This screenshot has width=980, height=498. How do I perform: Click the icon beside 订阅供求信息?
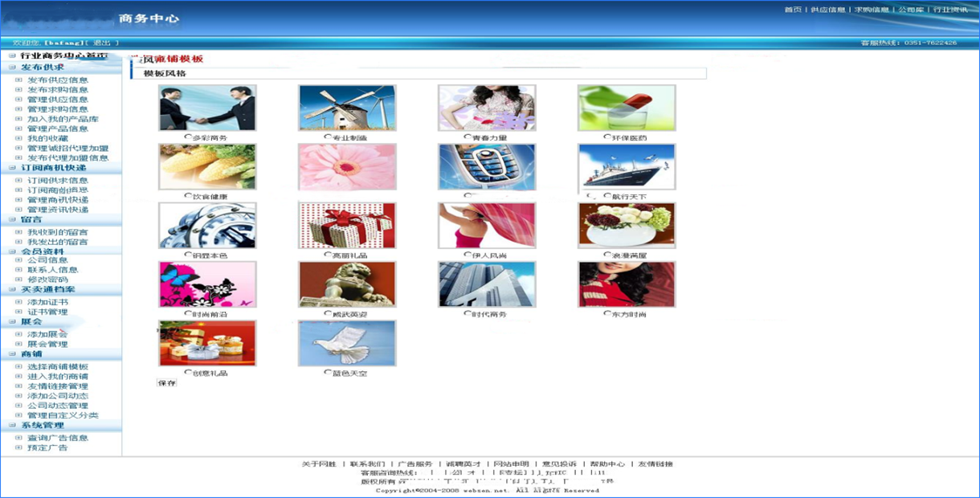(x=19, y=180)
